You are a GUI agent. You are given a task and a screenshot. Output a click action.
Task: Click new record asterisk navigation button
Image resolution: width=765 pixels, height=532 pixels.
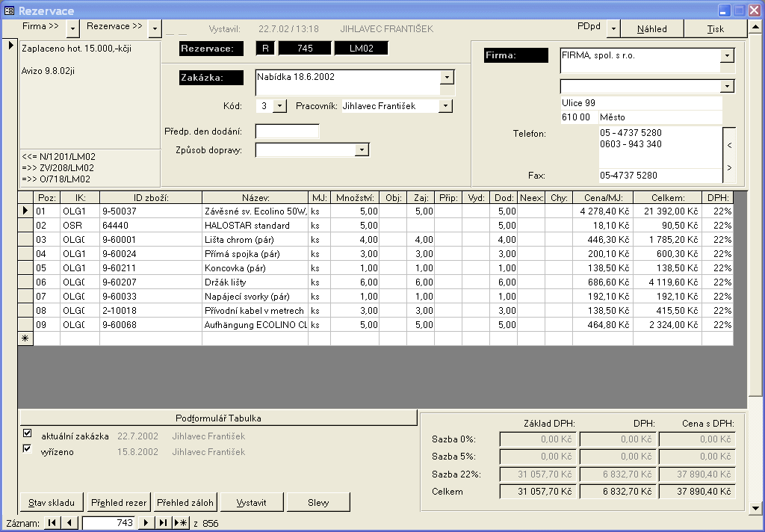point(181,523)
